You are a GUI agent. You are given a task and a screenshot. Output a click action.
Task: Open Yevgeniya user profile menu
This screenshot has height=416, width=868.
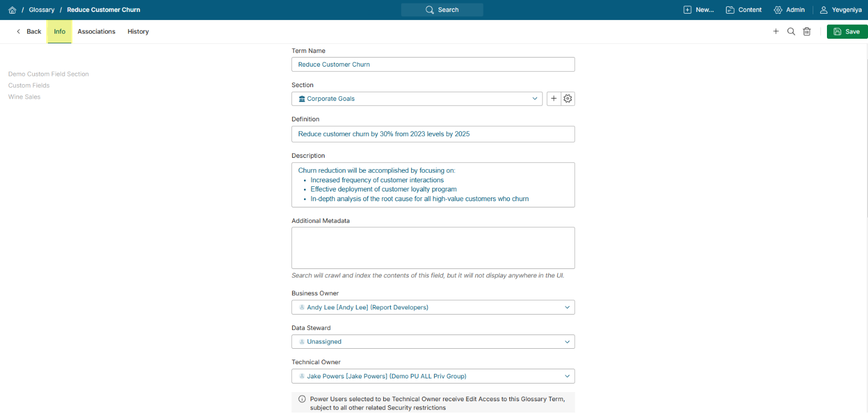click(x=841, y=10)
